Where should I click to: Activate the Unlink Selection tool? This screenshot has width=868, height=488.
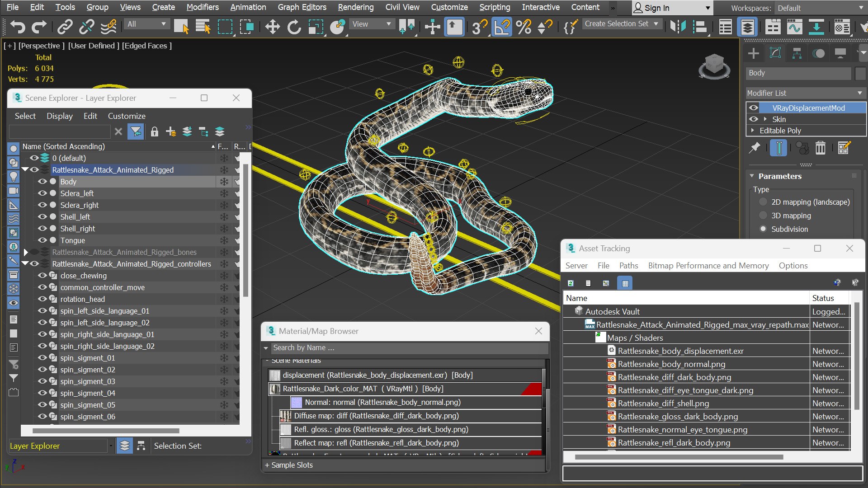[86, 27]
